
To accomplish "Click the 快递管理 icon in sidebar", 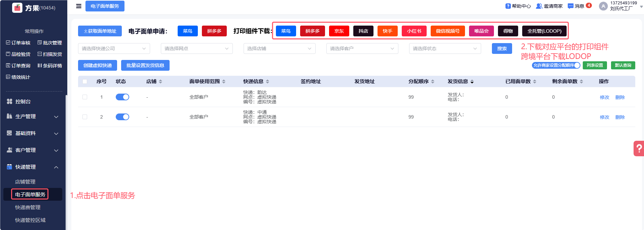I will (x=9, y=167).
